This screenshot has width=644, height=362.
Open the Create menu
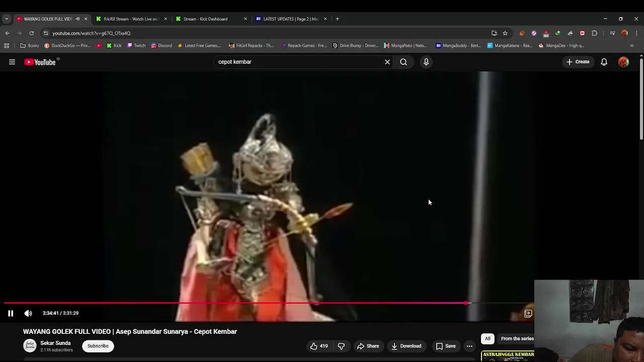[x=578, y=62]
